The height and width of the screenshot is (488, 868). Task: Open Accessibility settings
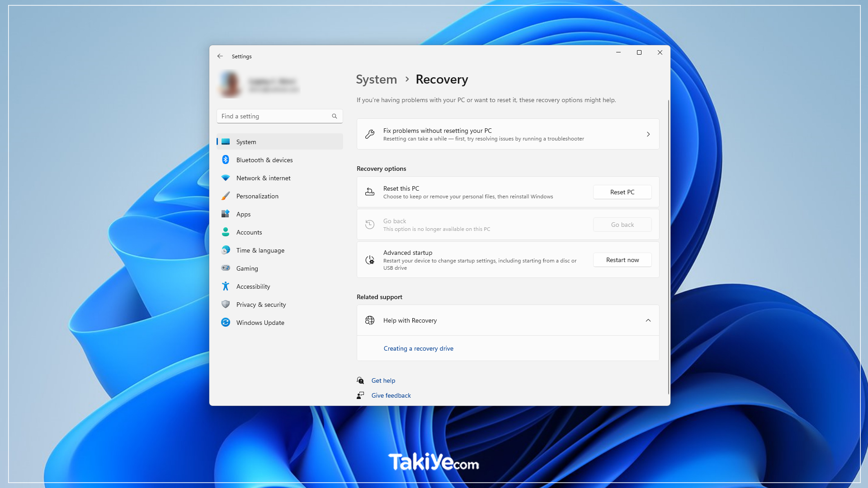click(280, 286)
